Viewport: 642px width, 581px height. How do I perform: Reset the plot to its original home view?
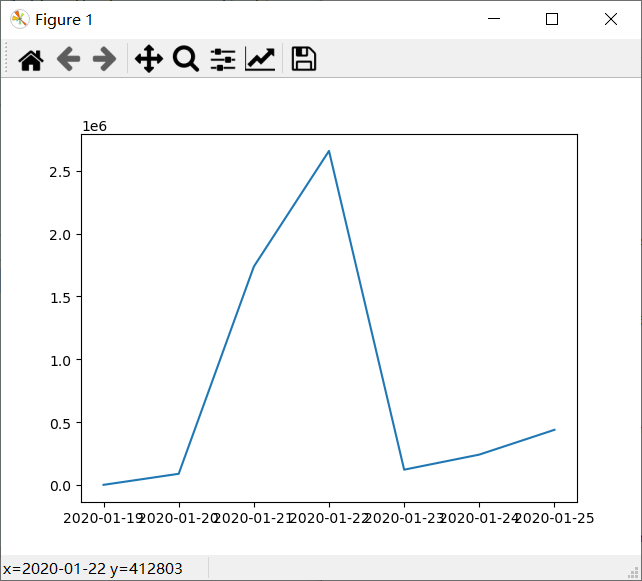(x=31, y=60)
